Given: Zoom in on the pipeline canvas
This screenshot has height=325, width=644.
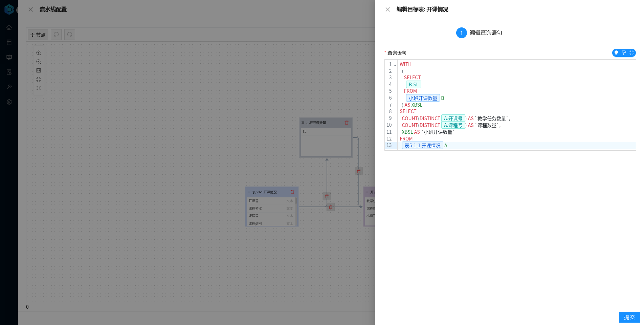Looking at the screenshot, I should [39, 53].
